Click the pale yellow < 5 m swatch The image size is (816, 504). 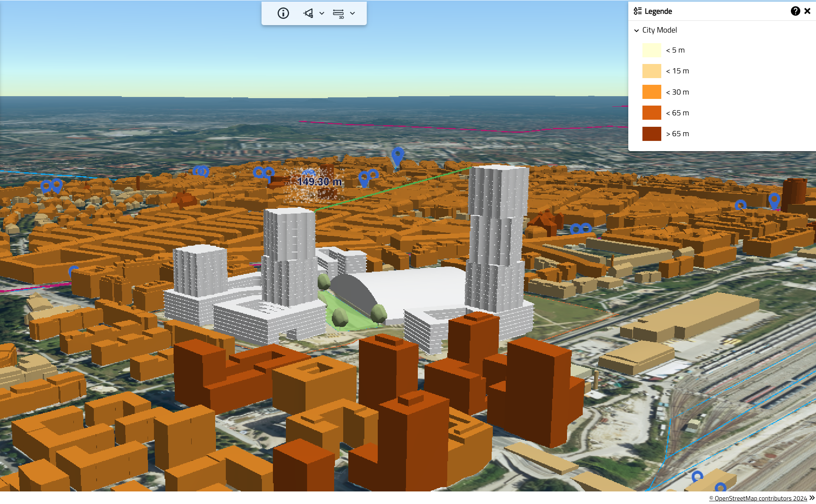651,50
